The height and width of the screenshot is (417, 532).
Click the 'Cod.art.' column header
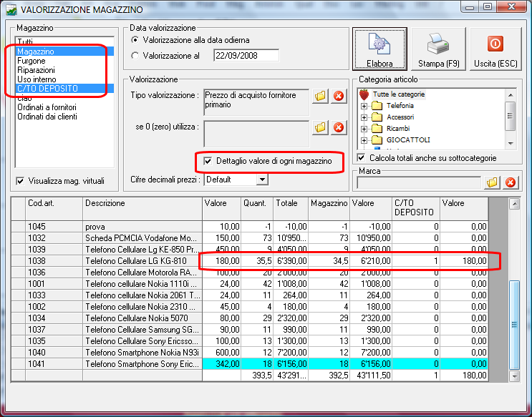(x=54, y=209)
